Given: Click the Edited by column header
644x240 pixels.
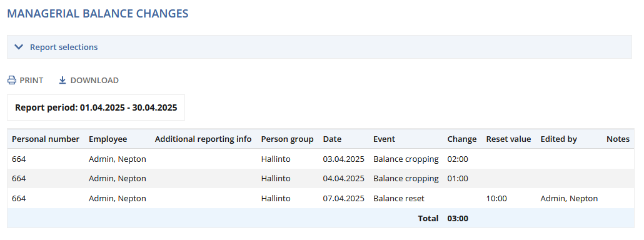Looking at the screenshot, I should click(x=558, y=139).
